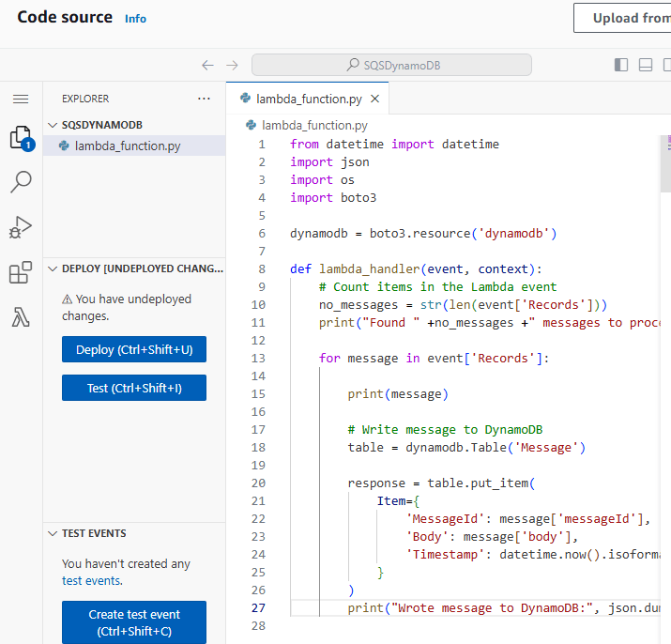This screenshot has height=644, width=671.
Task: Open the Explorer view in activity bar
Action: tap(21, 139)
